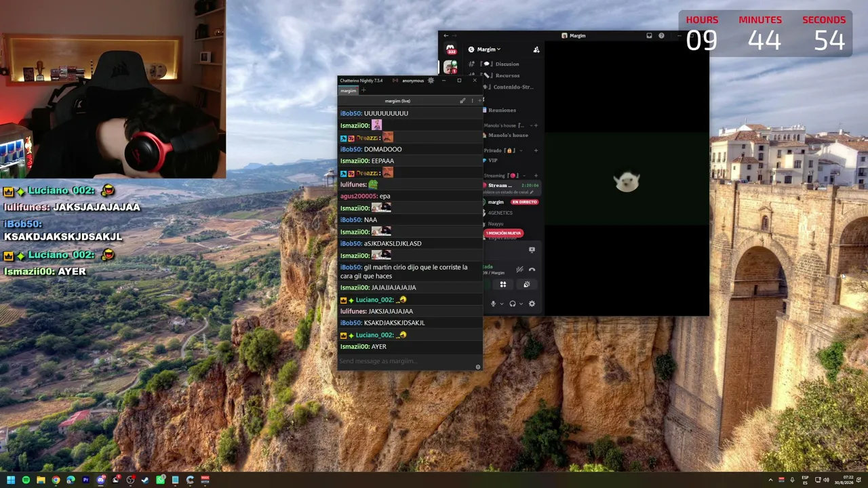868x488 pixels.
Task: Open the Margim server dropdown in Discord
Action: pos(488,49)
